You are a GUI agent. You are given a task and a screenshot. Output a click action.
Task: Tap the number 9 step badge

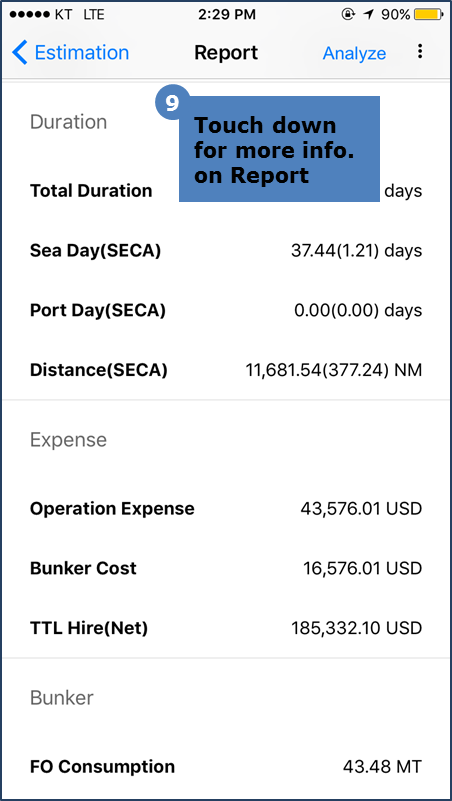[173, 103]
